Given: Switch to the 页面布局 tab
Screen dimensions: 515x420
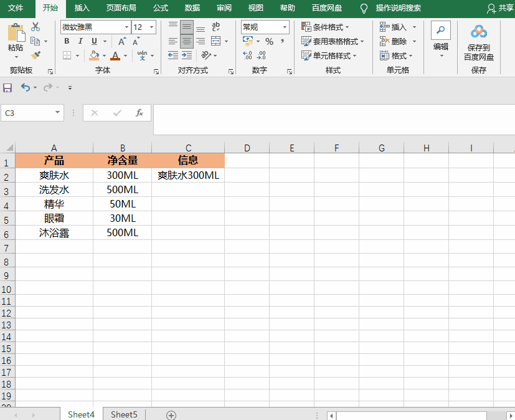Looking at the screenshot, I should click(121, 8).
